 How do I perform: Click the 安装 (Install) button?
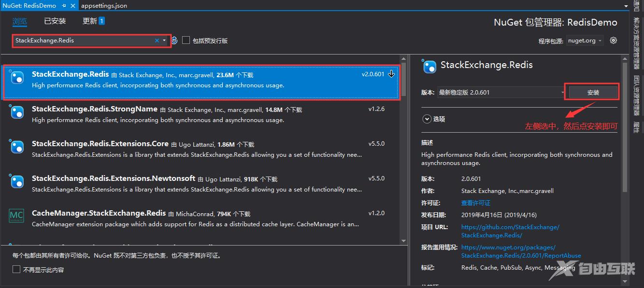(593, 92)
